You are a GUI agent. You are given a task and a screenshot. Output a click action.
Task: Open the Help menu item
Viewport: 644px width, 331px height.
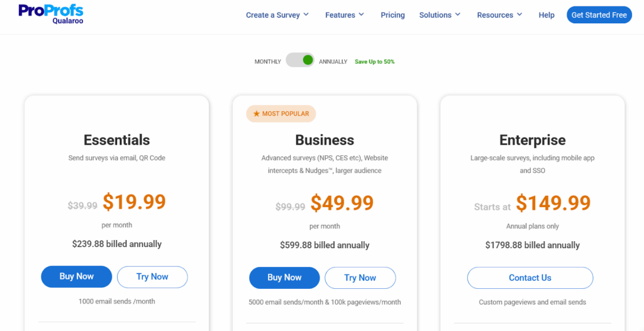click(x=547, y=15)
